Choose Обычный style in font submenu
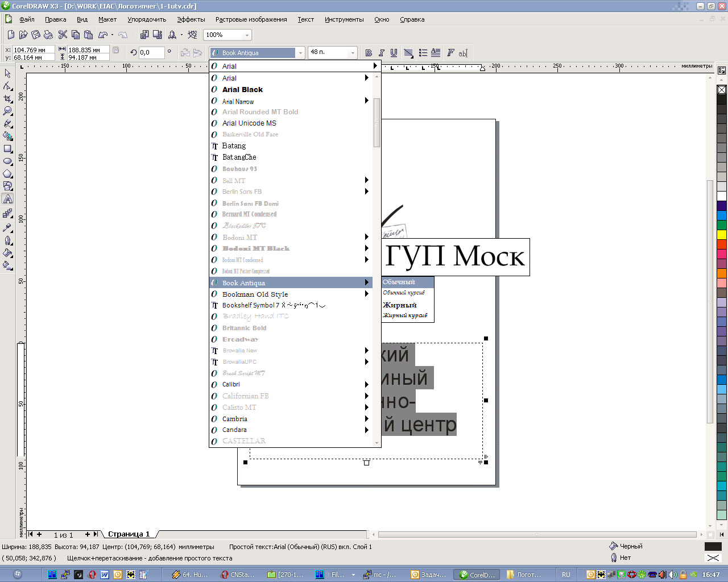 click(x=408, y=282)
